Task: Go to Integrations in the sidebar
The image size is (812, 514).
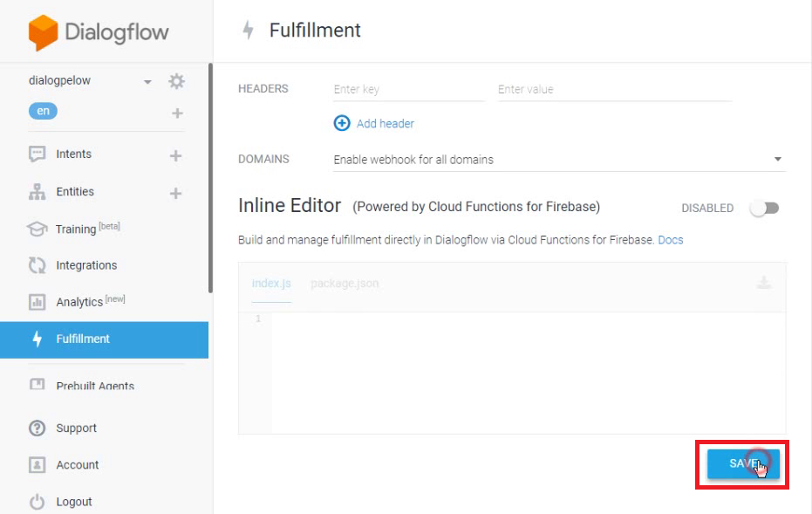Action: coord(85,265)
